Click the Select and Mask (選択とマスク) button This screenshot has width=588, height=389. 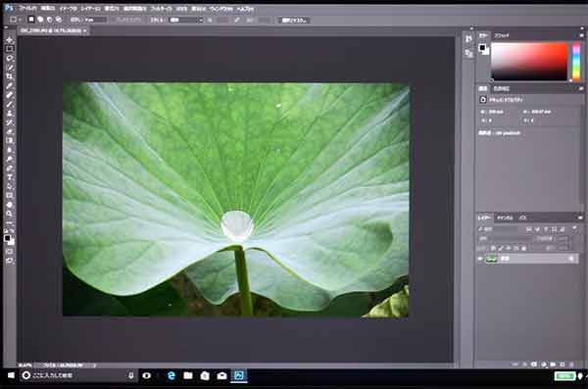pos(294,21)
